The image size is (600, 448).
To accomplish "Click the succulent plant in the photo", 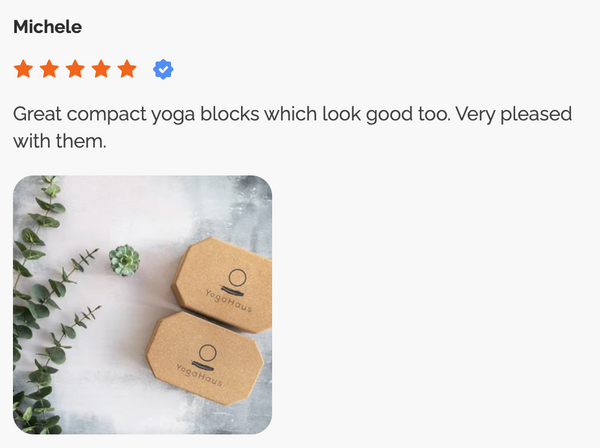I will point(124,260).
